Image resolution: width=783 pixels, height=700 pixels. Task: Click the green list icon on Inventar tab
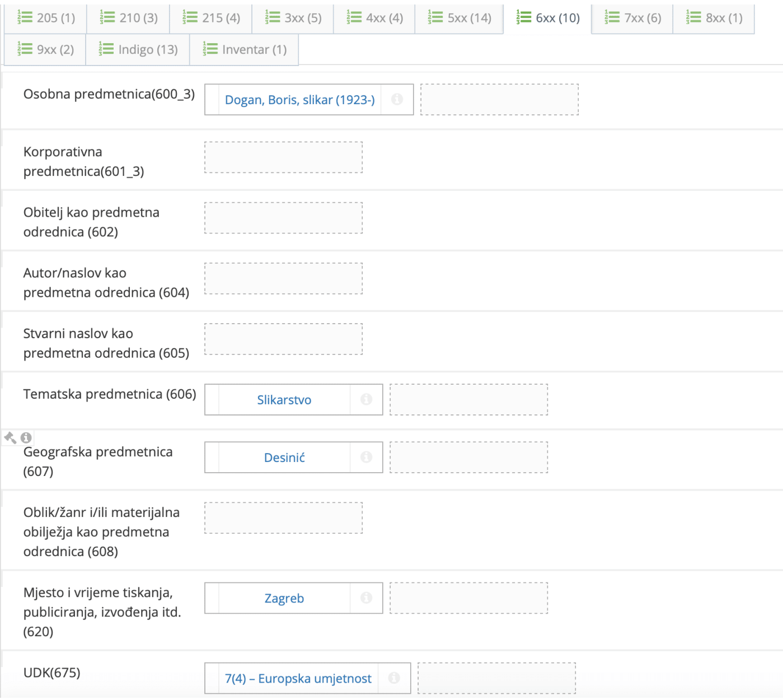[209, 49]
